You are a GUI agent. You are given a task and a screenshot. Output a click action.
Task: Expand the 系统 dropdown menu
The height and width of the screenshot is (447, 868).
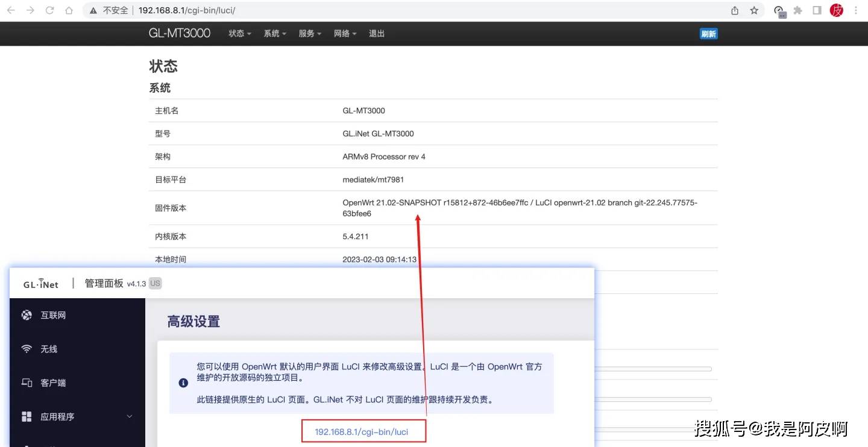275,34
